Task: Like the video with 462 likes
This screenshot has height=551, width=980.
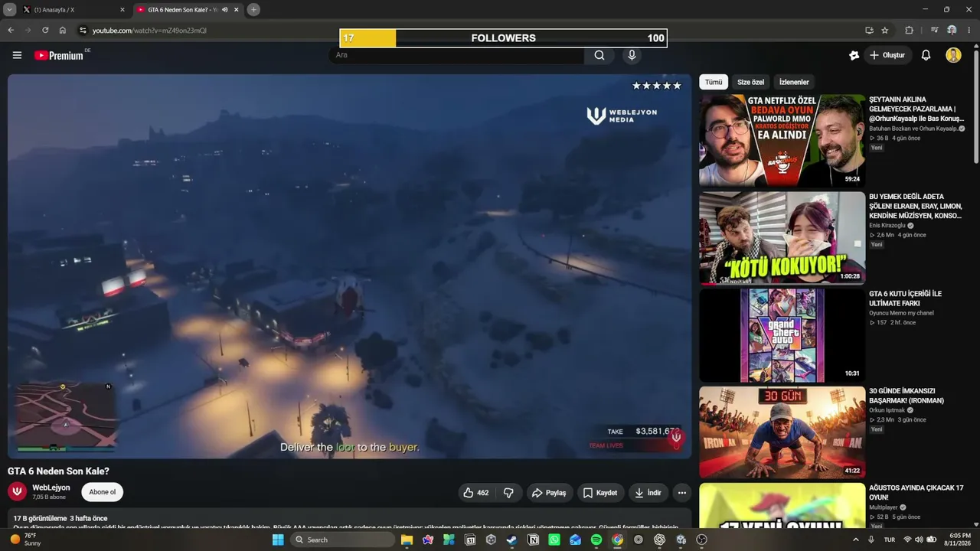Action: 476,493
